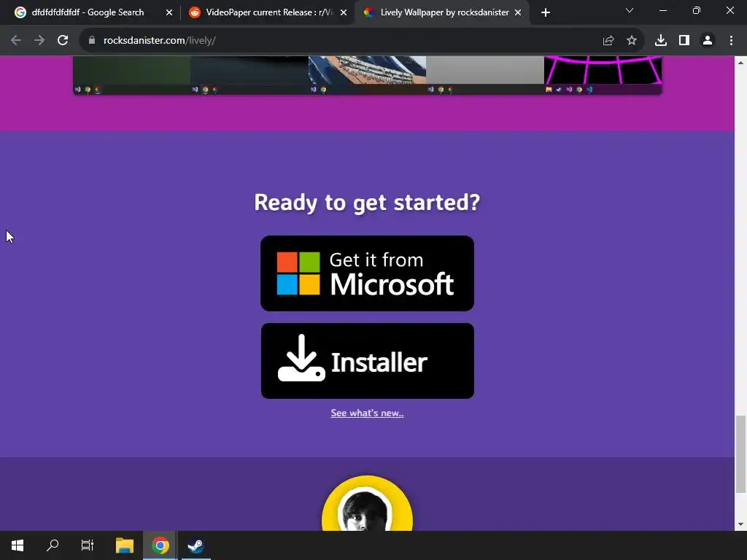
Task: Click the Chrome taskbar icon
Action: [x=160, y=545]
